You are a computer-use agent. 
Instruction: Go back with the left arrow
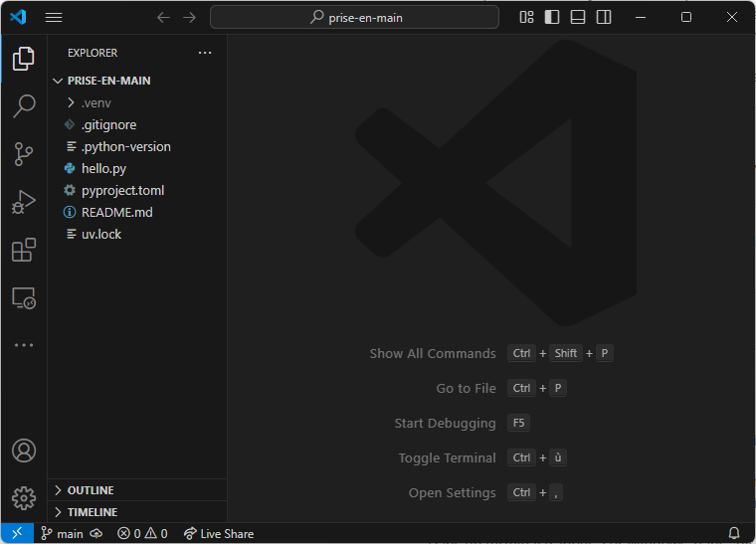pos(163,17)
